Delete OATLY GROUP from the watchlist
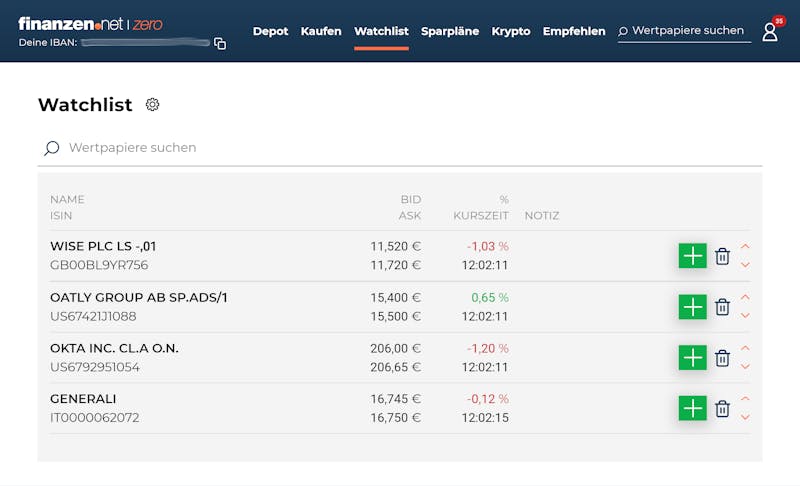Screen dimensions: 800x486 tap(722, 307)
